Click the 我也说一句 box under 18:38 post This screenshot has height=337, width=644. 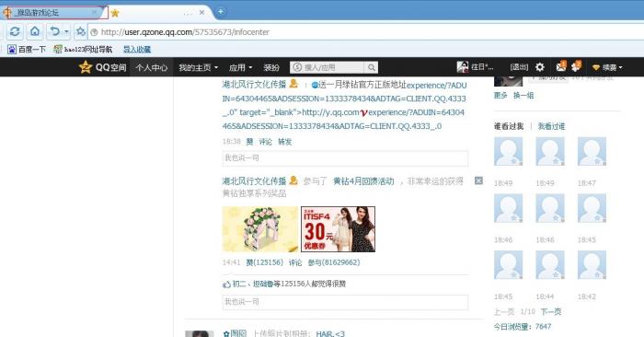point(345,158)
